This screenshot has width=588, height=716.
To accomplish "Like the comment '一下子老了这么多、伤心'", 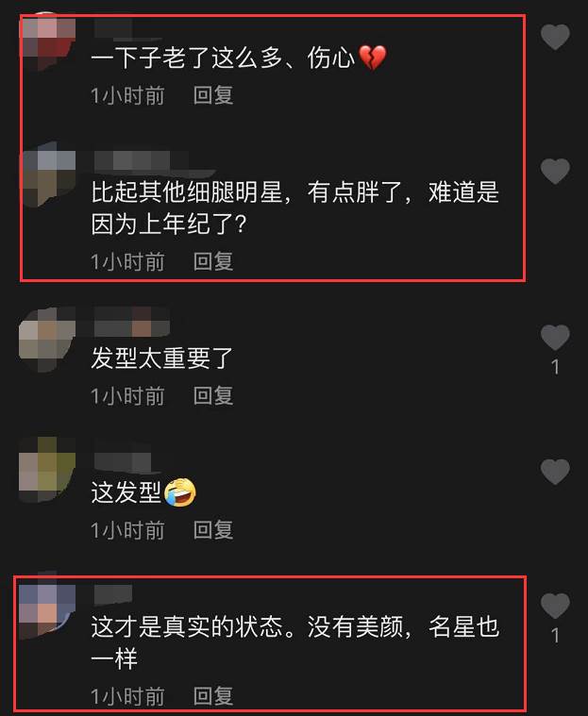I will pyautogui.click(x=555, y=37).
